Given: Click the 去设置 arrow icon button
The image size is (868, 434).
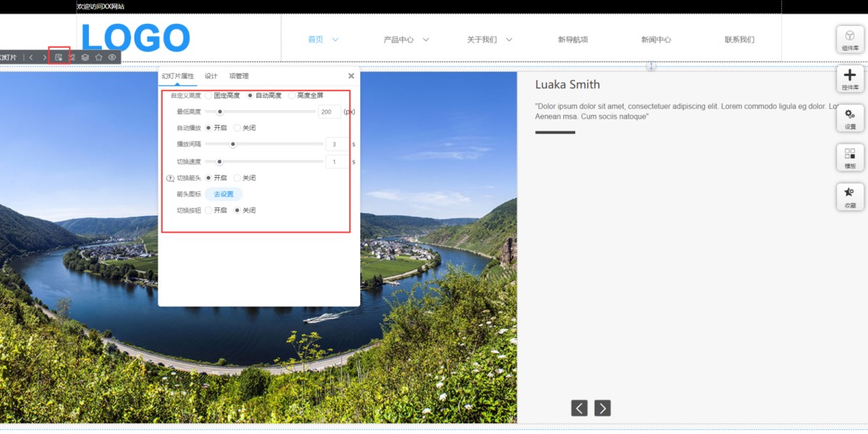Looking at the screenshot, I should [x=224, y=194].
